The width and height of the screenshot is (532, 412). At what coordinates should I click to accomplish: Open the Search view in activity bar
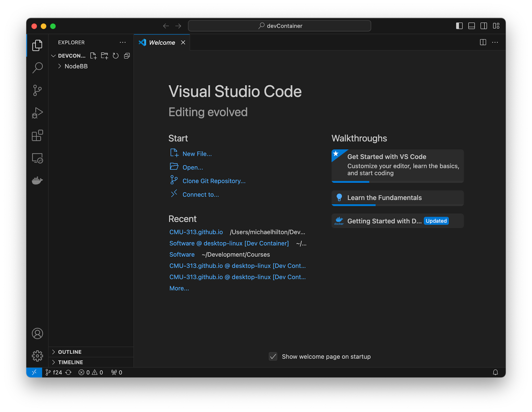[37, 68]
